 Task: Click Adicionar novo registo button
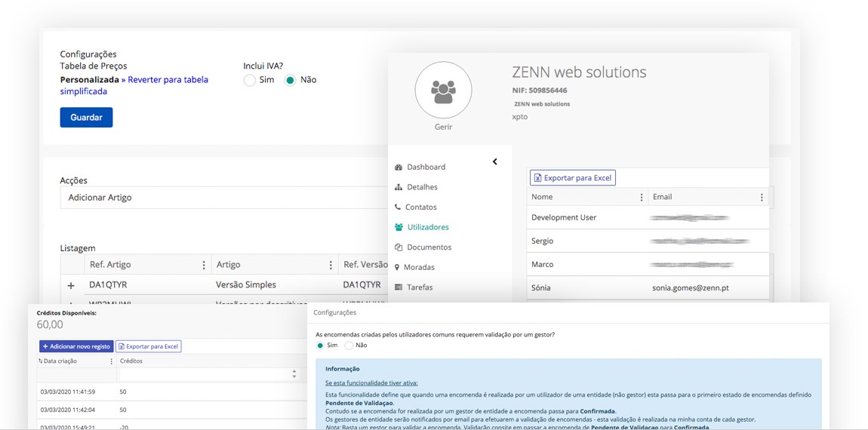click(76, 346)
